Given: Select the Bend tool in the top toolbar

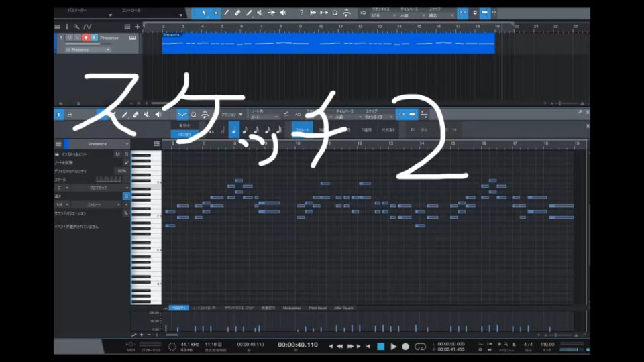Looking at the screenshot, I should pos(272,13).
